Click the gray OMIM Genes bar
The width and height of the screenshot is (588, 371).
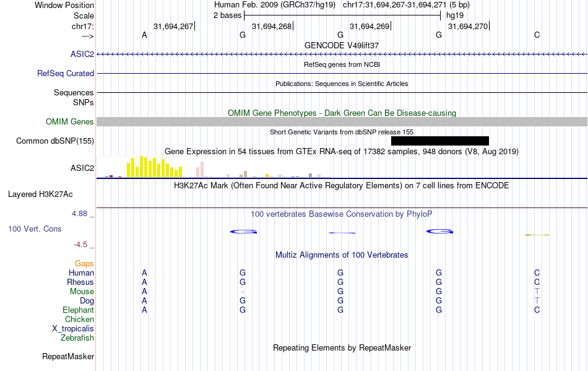pyautogui.click(x=342, y=121)
